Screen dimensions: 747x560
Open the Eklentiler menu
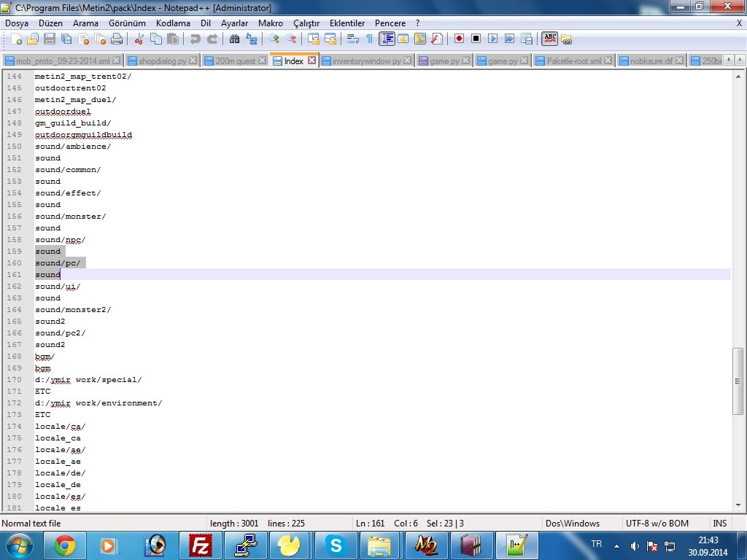(347, 23)
